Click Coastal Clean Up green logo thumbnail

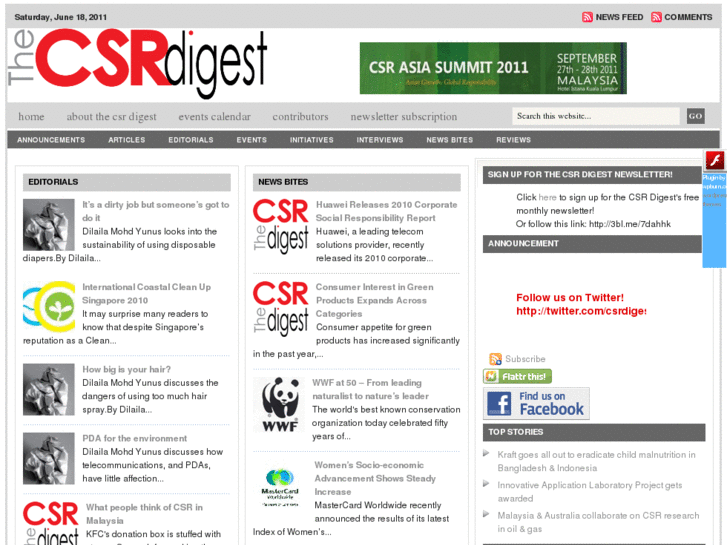(49, 307)
